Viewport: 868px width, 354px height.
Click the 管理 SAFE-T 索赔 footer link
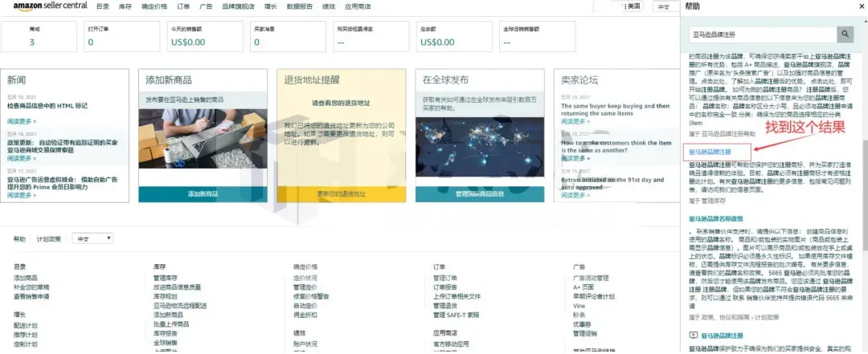coord(457,315)
